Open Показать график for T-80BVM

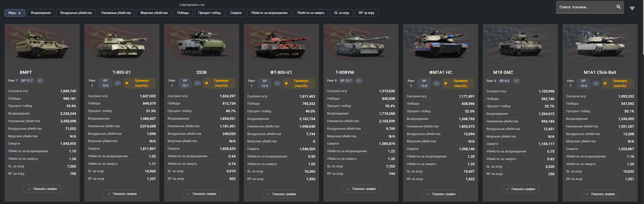tap(361, 189)
